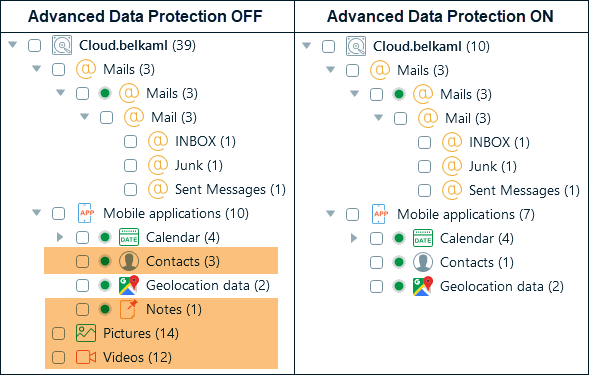The width and height of the screenshot is (589, 375).
Task: Collapse Mobile applications (7) node
Action: [x=331, y=214]
